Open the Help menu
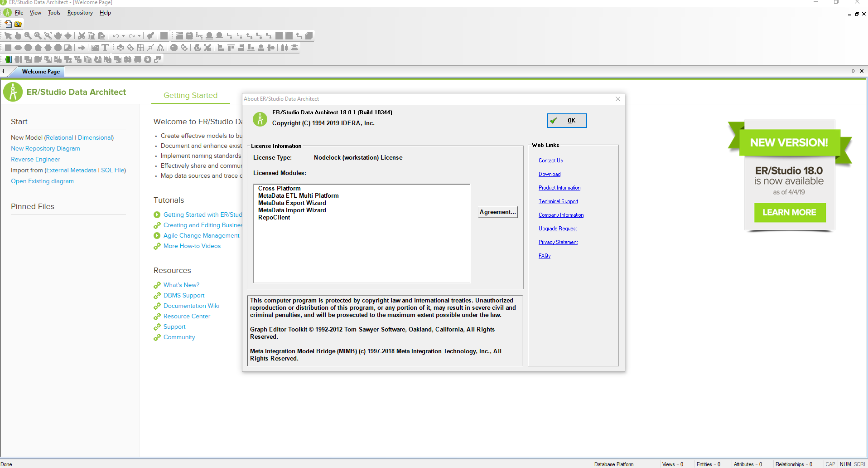Image resolution: width=868 pixels, height=468 pixels. (105, 13)
